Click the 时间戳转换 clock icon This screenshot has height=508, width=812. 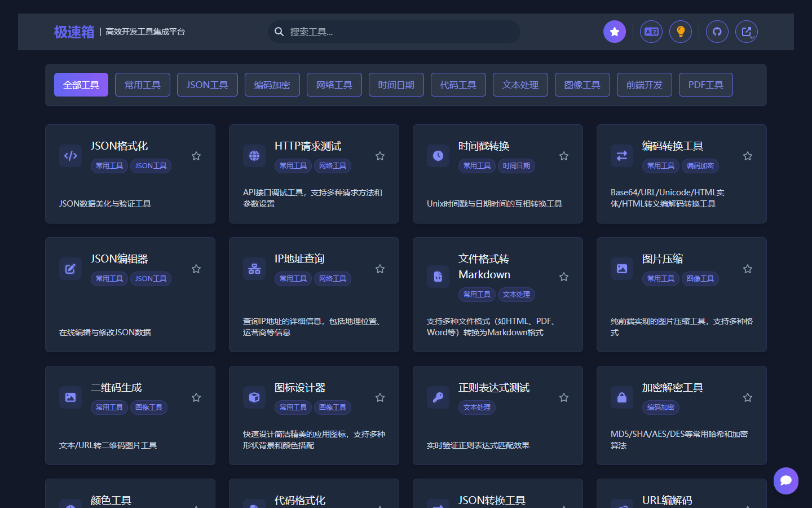click(x=438, y=156)
